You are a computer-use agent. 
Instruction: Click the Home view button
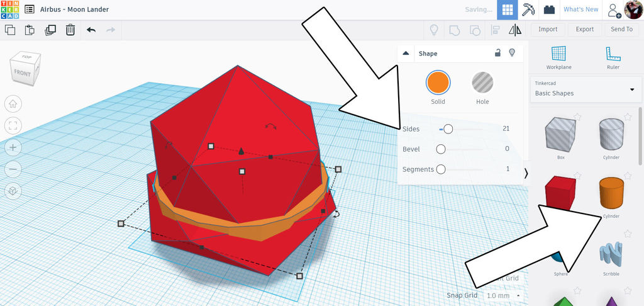coord(13,104)
